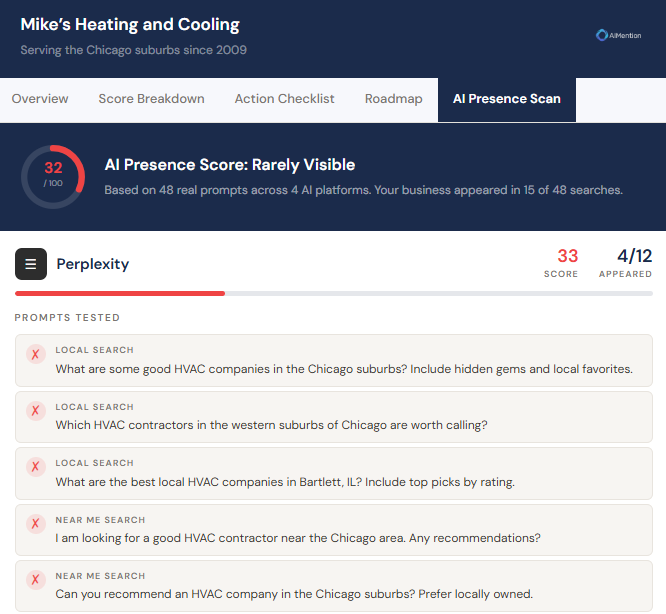Click the red X beside the Bartlett, IL prompt

coord(36,467)
